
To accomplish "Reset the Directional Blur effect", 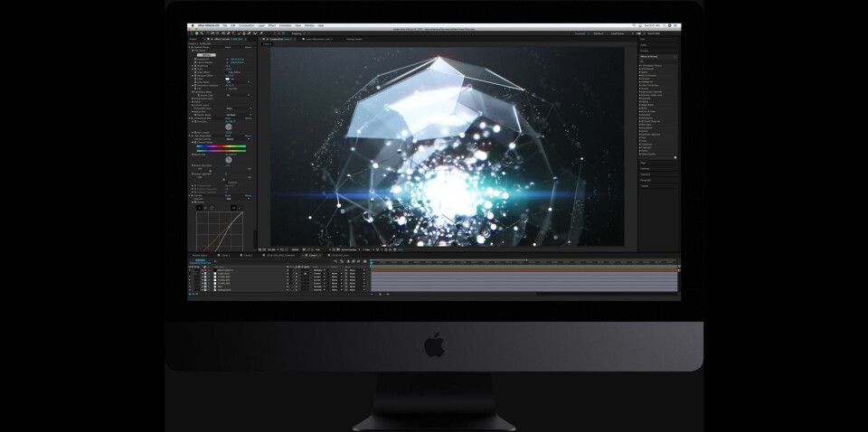I will [x=228, y=118].
